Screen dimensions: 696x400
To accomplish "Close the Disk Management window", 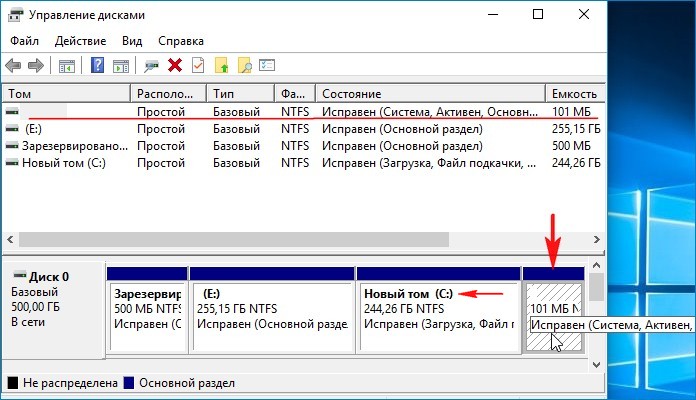I will 584,15.
